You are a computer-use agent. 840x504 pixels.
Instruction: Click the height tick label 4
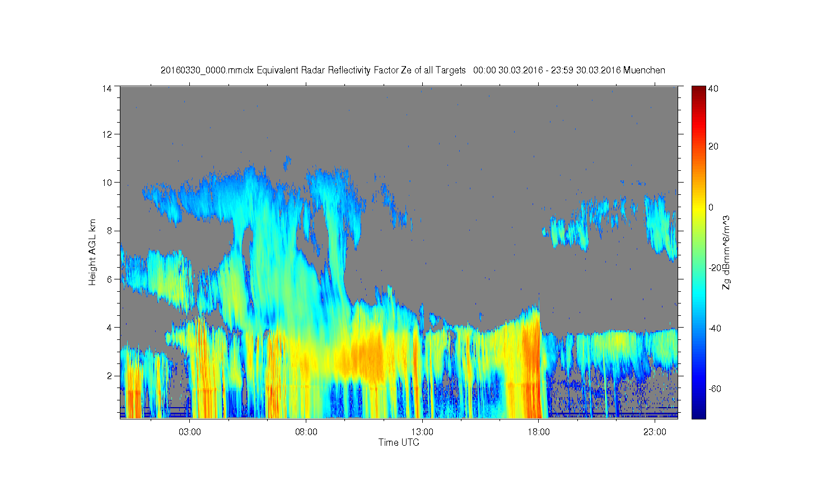click(x=110, y=327)
